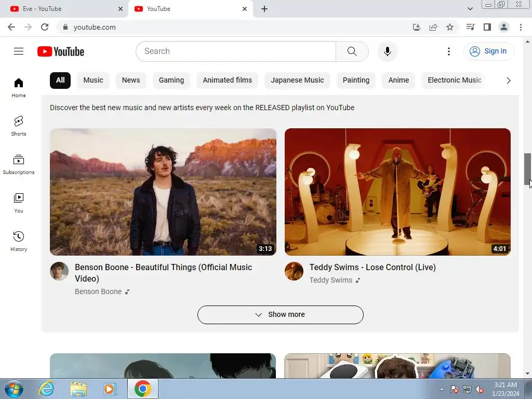Share this page icon
The height and width of the screenshot is (399, 532).
pyautogui.click(x=433, y=27)
